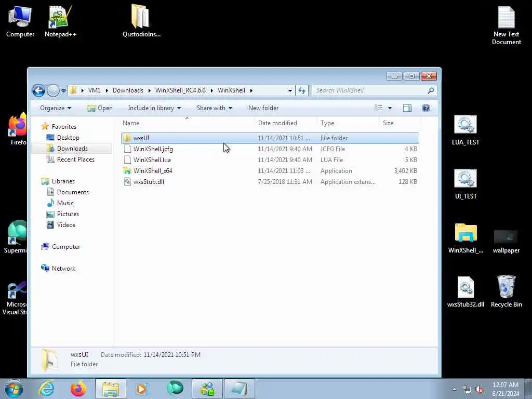Select WinXShell_RC4.6.0 in the breadcrumb path
The height and width of the screenshot is (399, 532).
[180, 90]
